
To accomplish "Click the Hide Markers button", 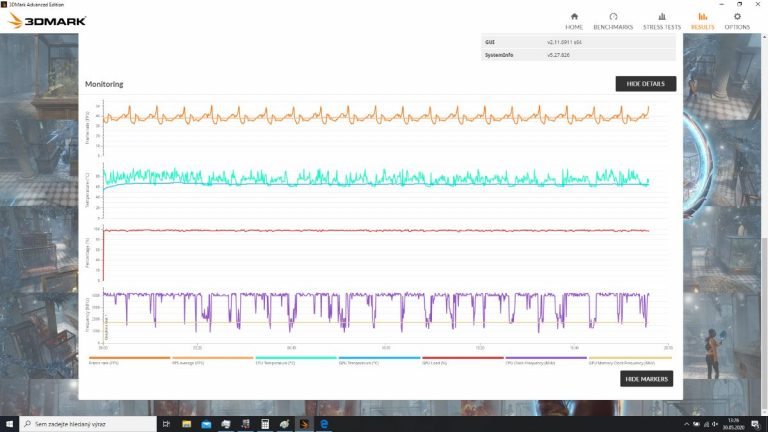I will click(x=645, y=379).
